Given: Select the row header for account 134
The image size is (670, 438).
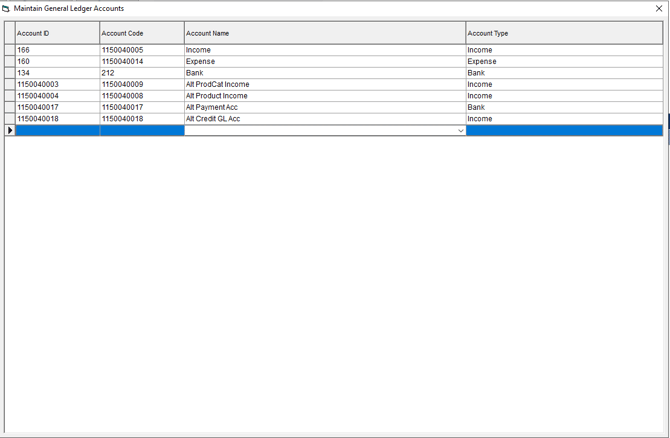Looking at the screenshot, I should coord(10,73).
